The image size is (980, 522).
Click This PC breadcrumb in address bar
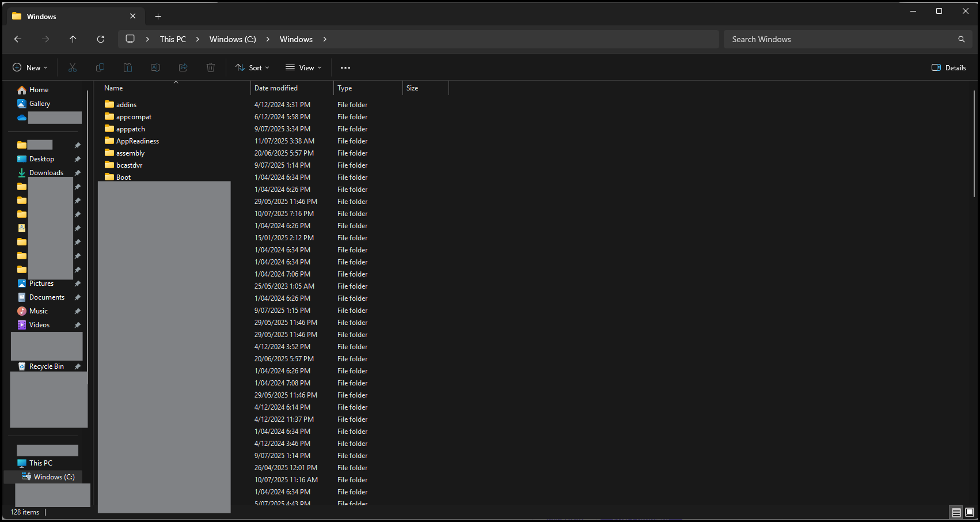click(x=173, y=39)
